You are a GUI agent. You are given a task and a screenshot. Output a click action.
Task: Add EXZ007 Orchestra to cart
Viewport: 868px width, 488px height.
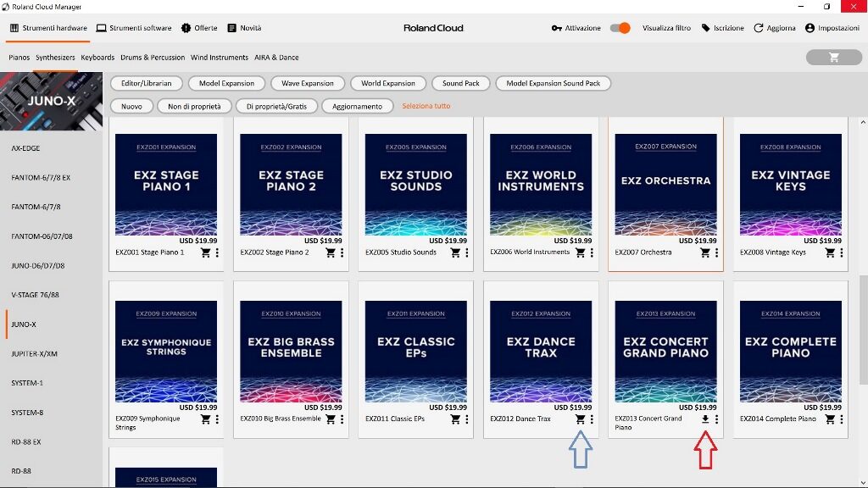pos(704,252)
